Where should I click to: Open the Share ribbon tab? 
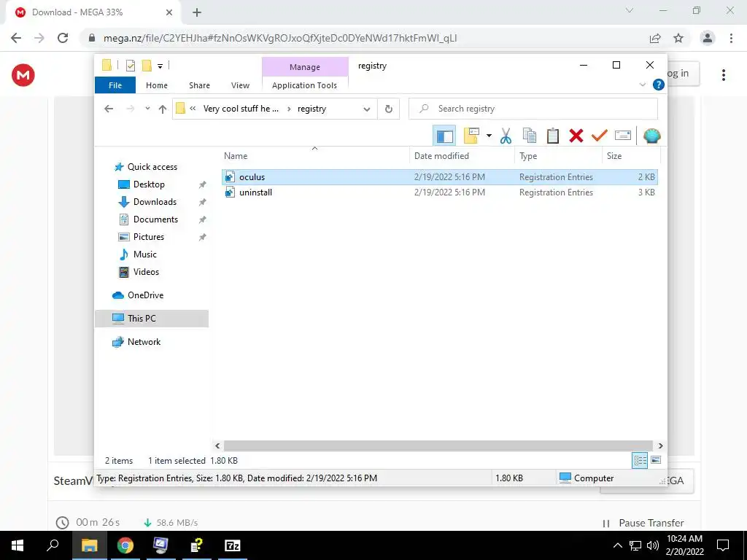[199, 85]
